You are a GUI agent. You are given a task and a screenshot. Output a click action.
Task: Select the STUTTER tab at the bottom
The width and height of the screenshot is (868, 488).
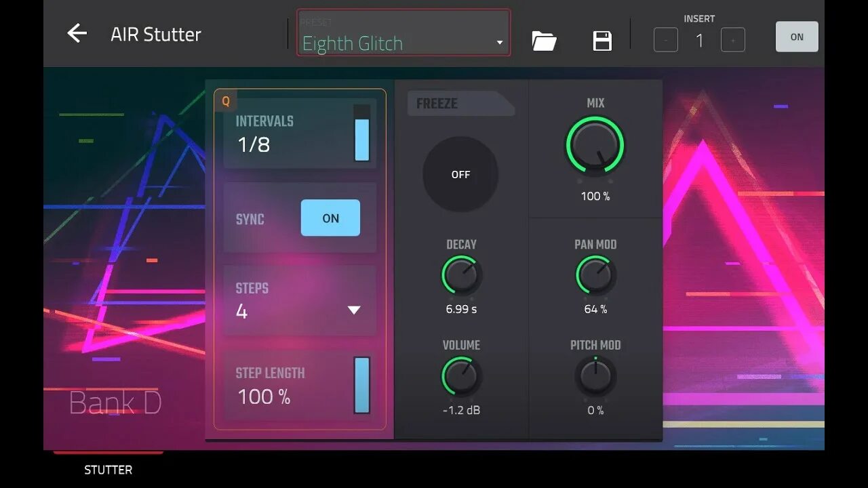click(108, 469)
